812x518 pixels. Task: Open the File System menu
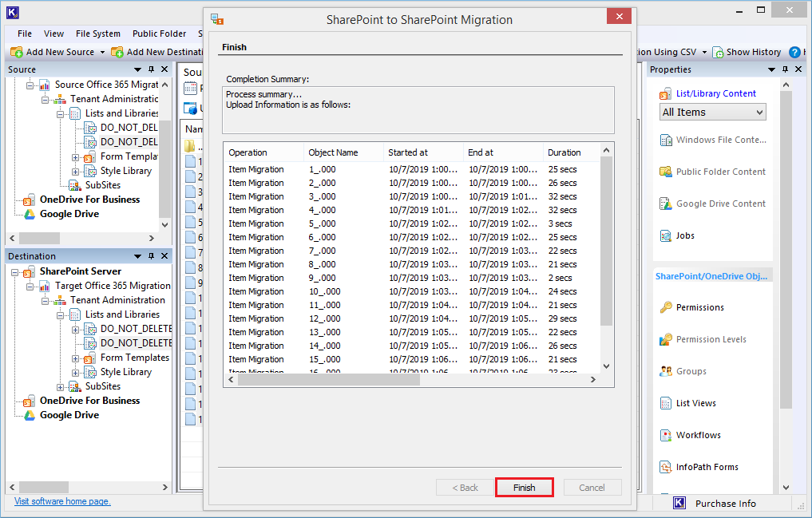(98, 34)
